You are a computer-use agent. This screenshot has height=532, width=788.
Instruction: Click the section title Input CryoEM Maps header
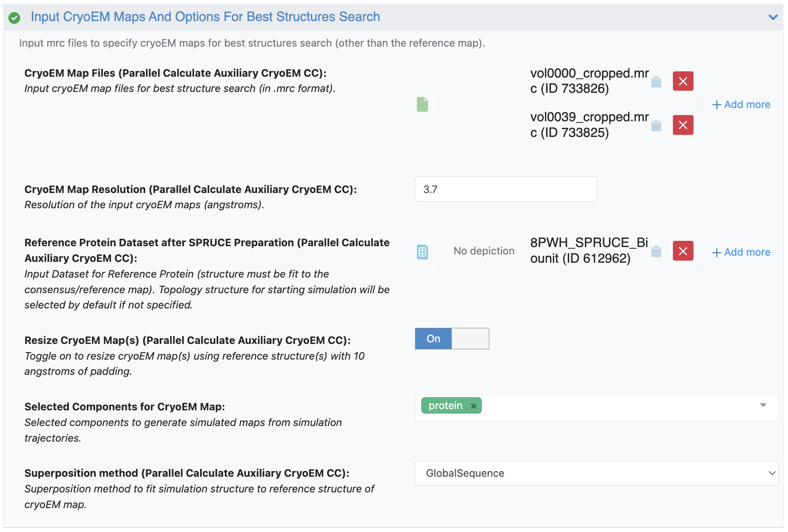pyautogui.click(x=205, y=17)
